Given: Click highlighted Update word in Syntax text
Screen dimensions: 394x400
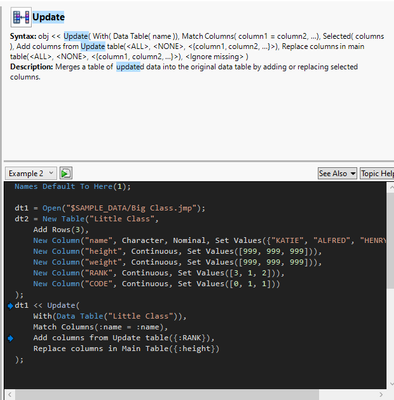Looking at the screenshot, I should [76, 36].
